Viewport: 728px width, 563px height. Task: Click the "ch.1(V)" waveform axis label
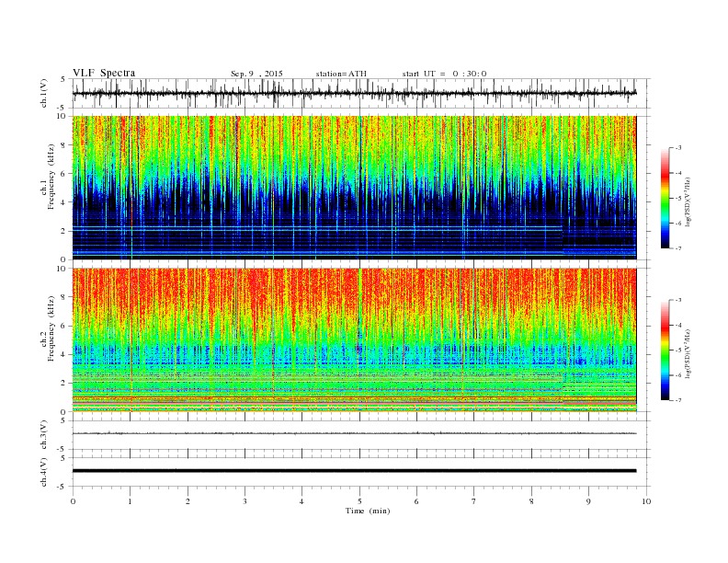click(x=44, y=93)
